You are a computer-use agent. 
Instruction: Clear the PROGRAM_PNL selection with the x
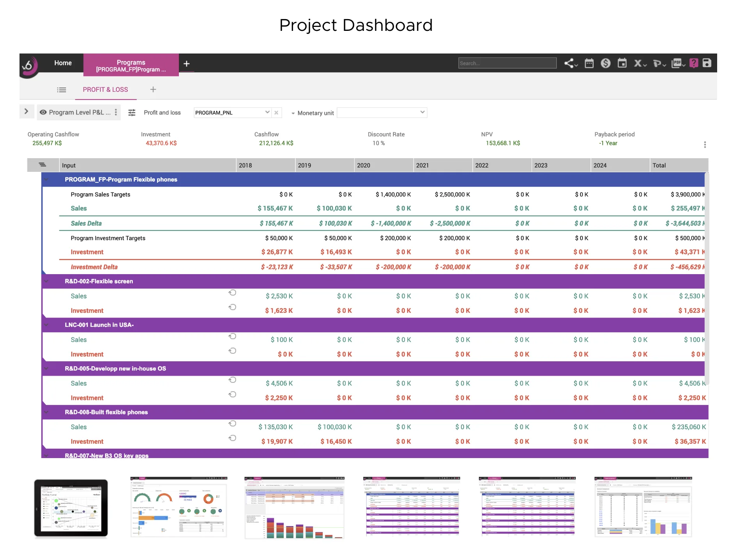(x=276, y=112)
